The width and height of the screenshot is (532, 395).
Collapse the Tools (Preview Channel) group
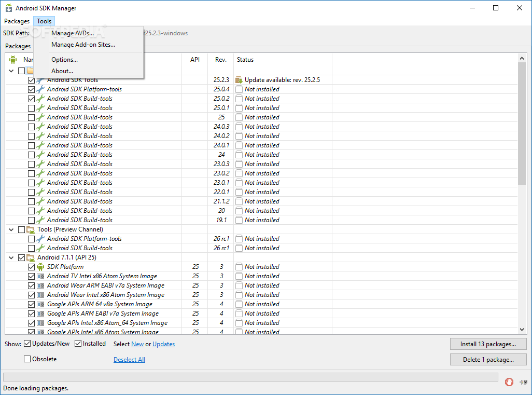11,229
